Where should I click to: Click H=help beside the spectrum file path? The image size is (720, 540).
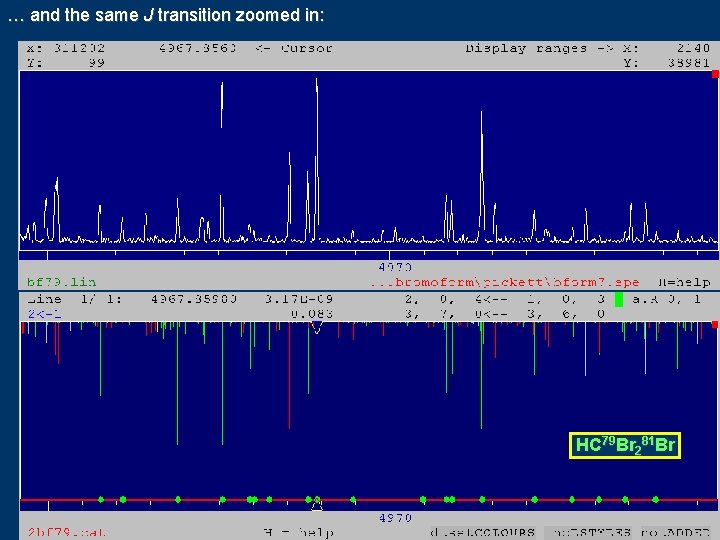pos(684,282)
